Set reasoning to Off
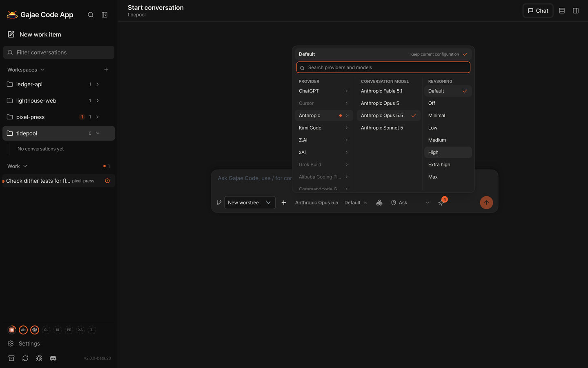This screenshot has width=588, height=368. [448, 103]
